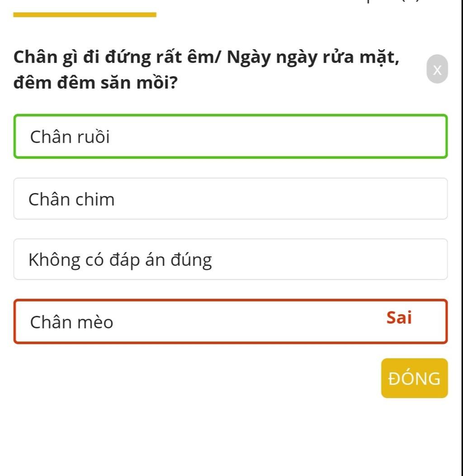Click the word 'chim' in the second answer
The image size is (463, 476).
[94, 199]
